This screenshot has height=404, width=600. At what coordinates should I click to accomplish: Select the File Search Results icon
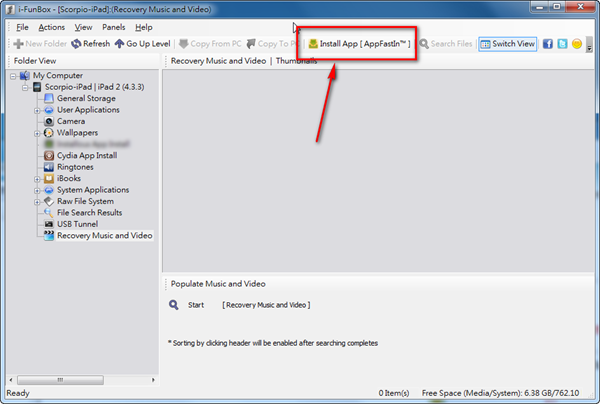[x=49, y=213]
